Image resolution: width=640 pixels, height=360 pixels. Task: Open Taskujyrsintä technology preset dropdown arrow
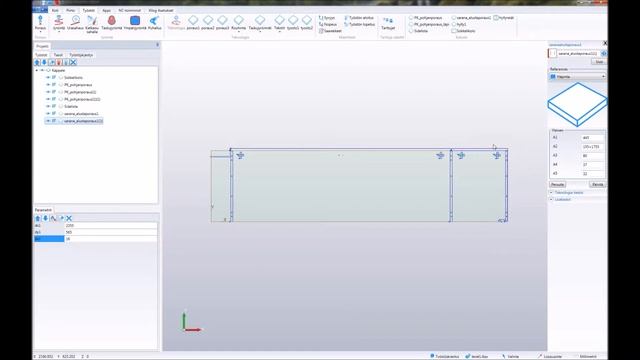pyautogui.click(x=260, y=32)
